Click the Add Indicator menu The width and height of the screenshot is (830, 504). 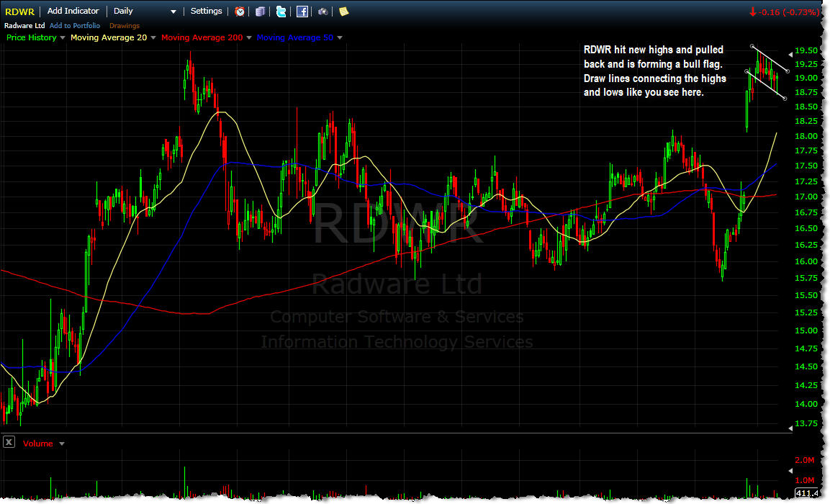pyautogui.click(x=73, y=11)
